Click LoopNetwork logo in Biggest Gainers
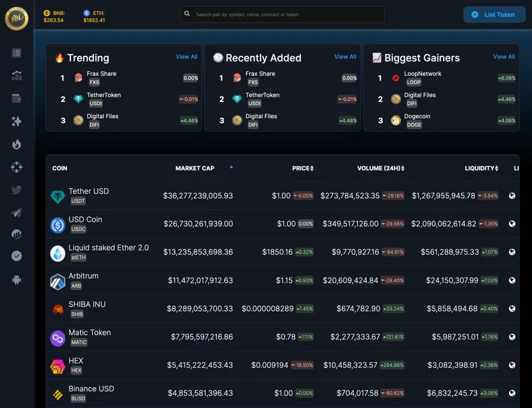The image size is (532, 408). click(396, 78)
